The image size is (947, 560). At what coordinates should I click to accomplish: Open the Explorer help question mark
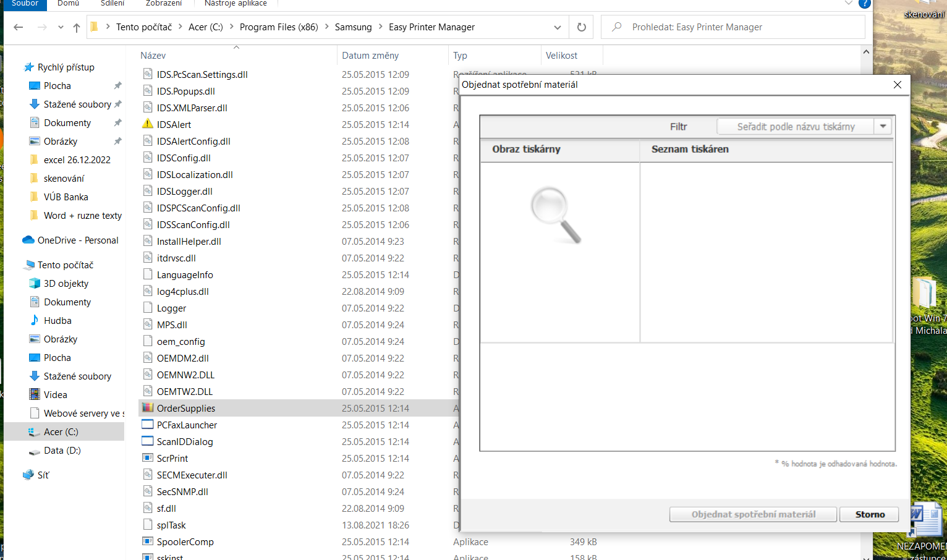tap(865, 3)
